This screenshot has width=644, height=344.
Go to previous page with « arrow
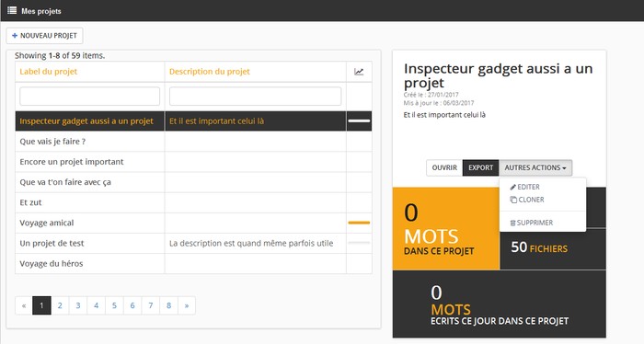point(24,305)
